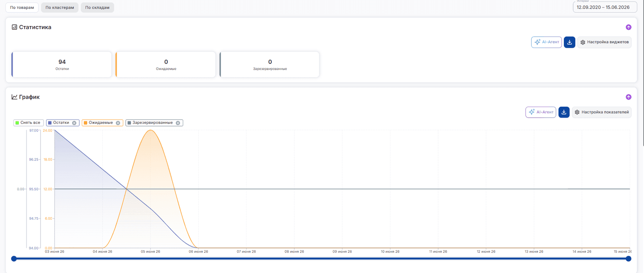The width and height of the screenshot is (644, 273).
Task: Click the Статистика bar chart icon
Action: 14,27
